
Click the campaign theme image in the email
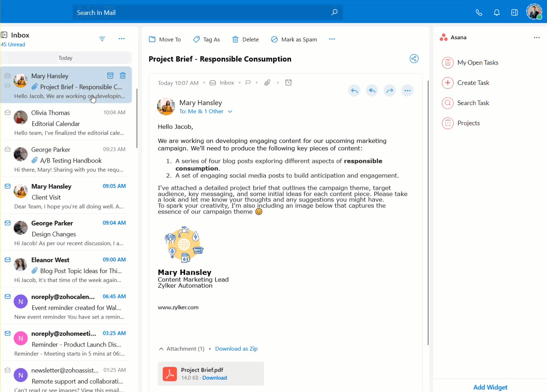[x=184, y=244]
